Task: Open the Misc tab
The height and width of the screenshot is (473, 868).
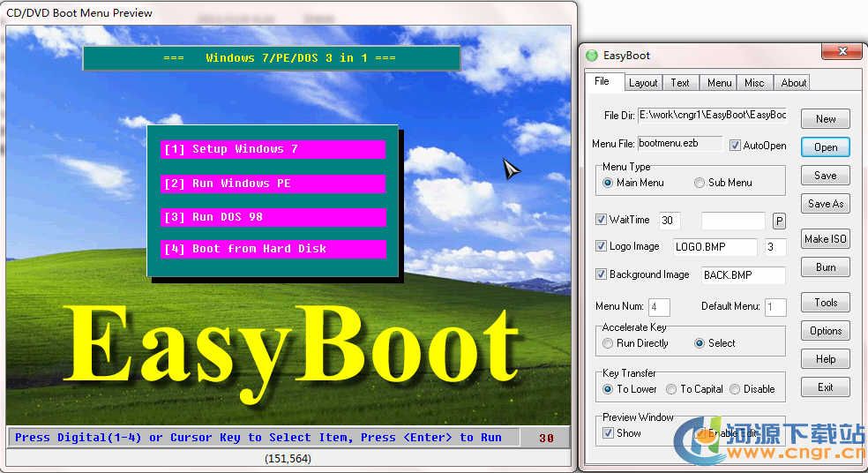Action: pos(754,83)
